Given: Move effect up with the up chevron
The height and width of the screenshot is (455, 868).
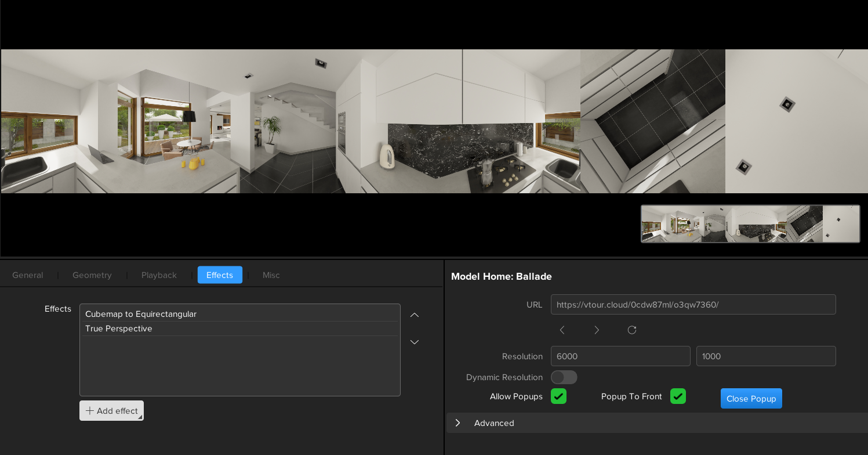Looking at the screenshot, I should [x=415, y=315].
